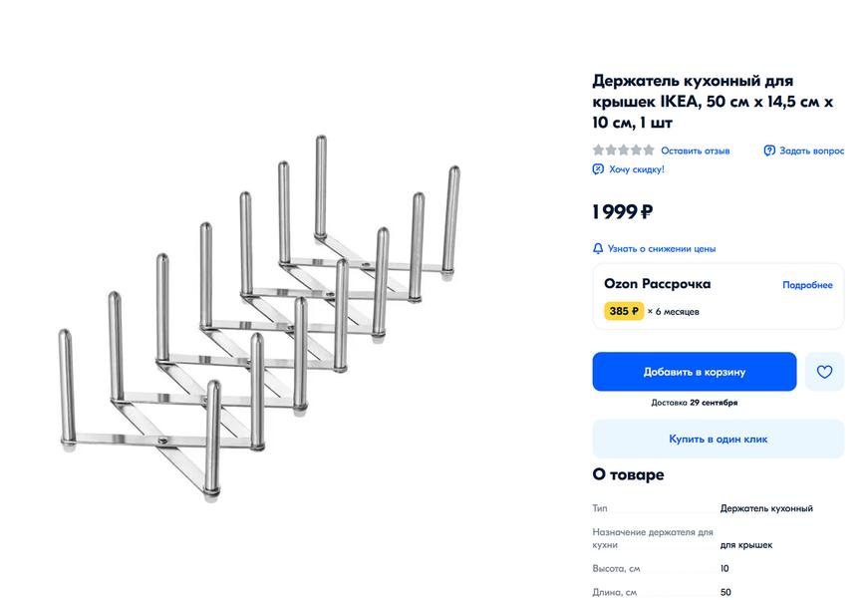Image resolution: width=868 pixels, height=600 pixels.
Task: Select the 385 ₽ installment badge
Action: 624,311
